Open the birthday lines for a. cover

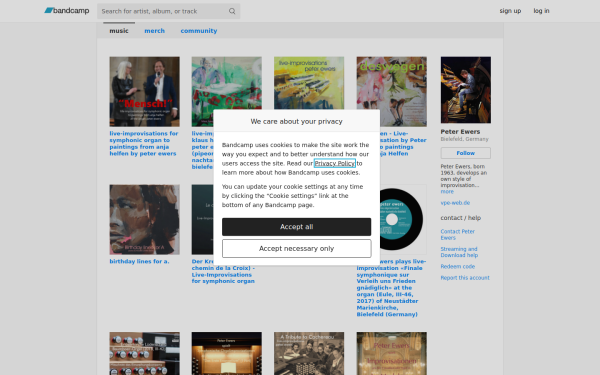(145, 220)
